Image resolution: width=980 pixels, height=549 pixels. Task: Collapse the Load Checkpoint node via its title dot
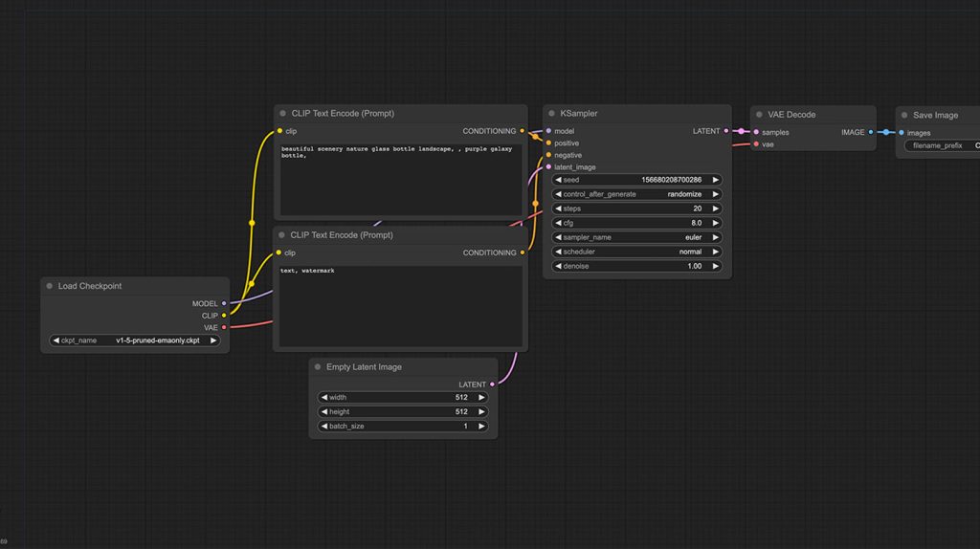[x=50, y=286]
